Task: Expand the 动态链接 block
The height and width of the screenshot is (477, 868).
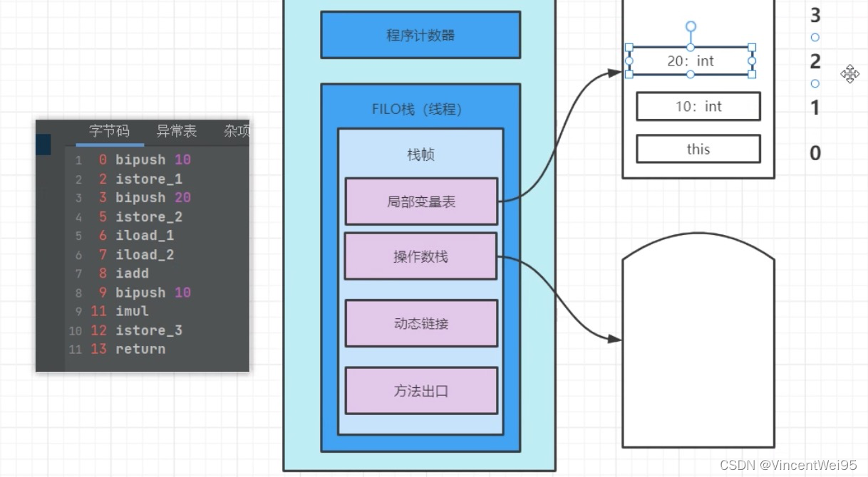Action: pos(420,323)
